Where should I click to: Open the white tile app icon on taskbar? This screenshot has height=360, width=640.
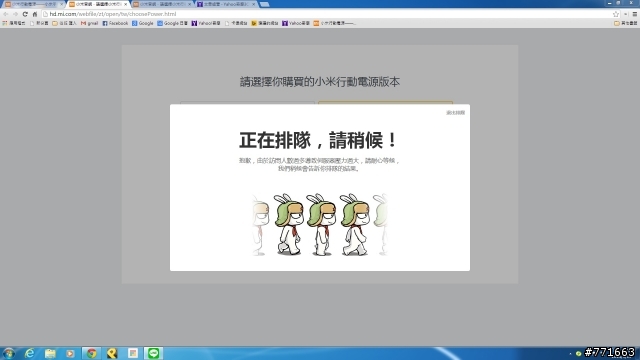coord(133,353)
